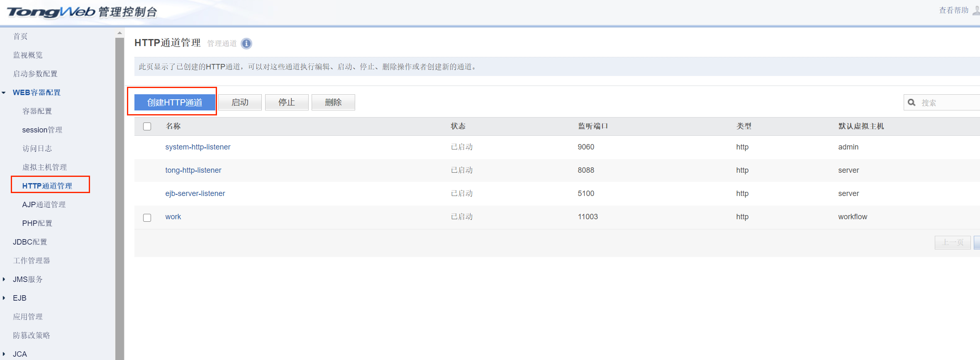Collapse the WEB容器配置 tree section

click(4, 93)
